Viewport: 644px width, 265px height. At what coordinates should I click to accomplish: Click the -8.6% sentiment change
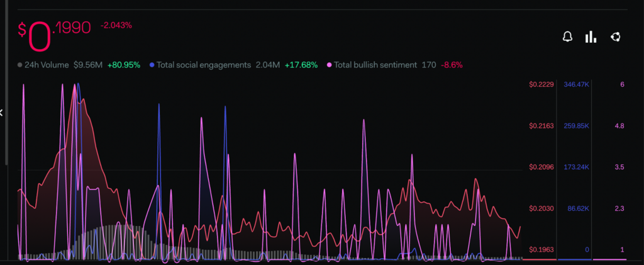coord(452,65)
